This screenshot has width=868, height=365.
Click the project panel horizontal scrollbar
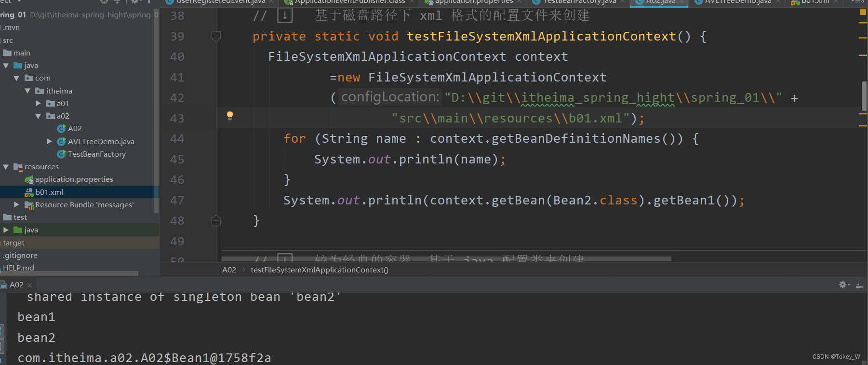(69, 273)
